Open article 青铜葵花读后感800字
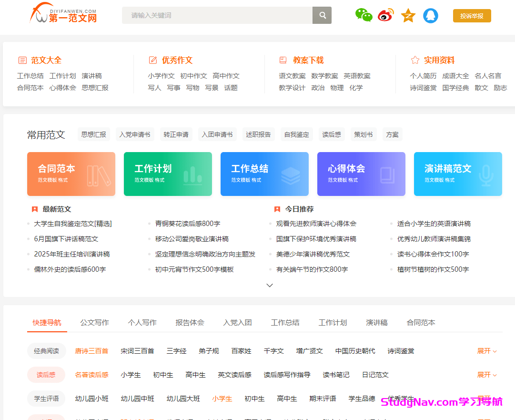The height and width of the screenshot is (420, 515). [x=188, y=224]
